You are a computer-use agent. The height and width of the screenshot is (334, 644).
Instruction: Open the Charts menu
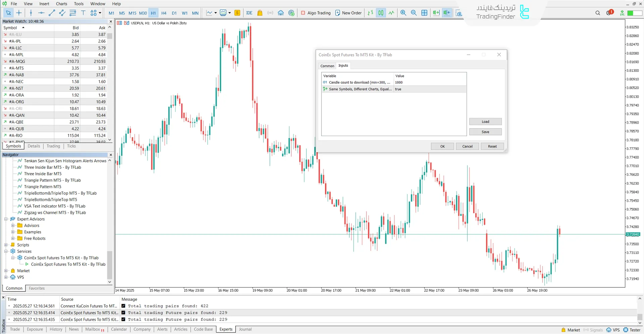pyautogui.click(x=61, y=4)
